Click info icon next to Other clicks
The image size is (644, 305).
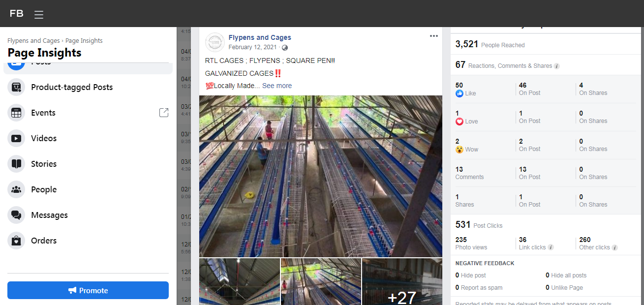[615, 247]
